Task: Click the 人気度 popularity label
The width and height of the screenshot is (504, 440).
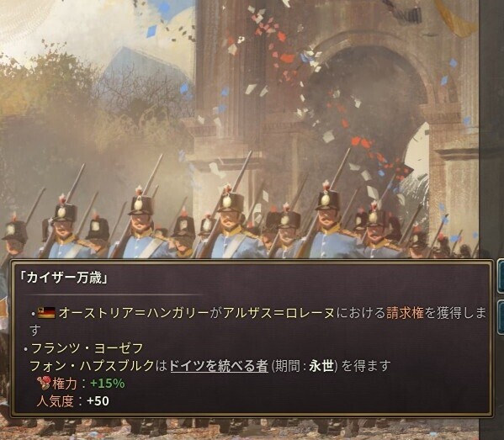Action: 56,400
